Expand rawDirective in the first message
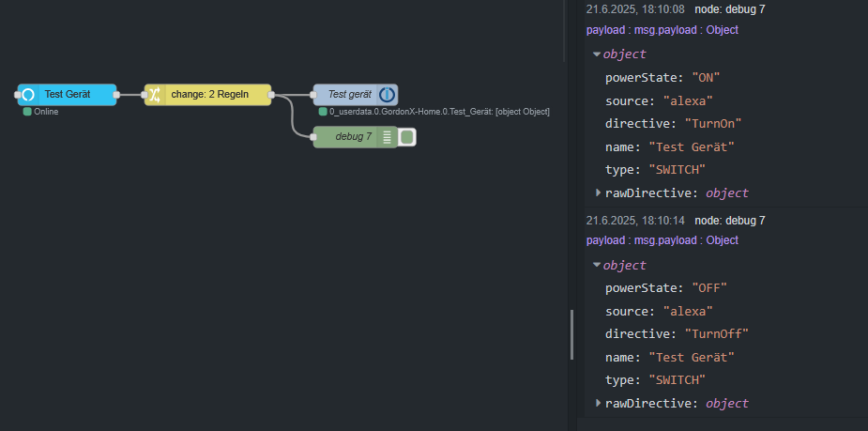The width and height of the screenshot is (868, 431). pos(599,192)
